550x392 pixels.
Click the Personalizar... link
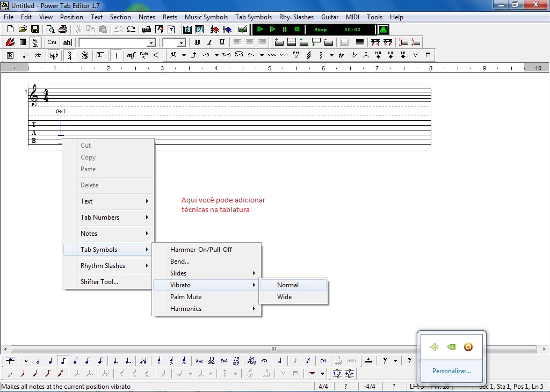(x=452, y=371)
